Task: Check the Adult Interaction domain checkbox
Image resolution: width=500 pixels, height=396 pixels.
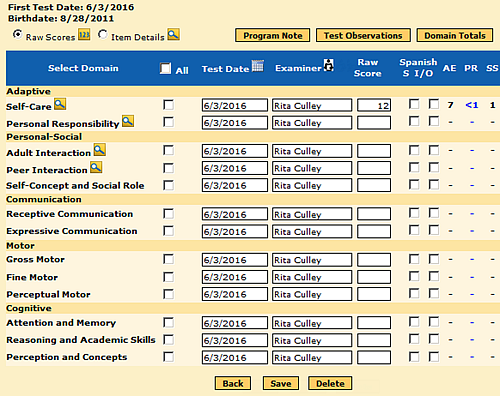Action: click(169, 150)
